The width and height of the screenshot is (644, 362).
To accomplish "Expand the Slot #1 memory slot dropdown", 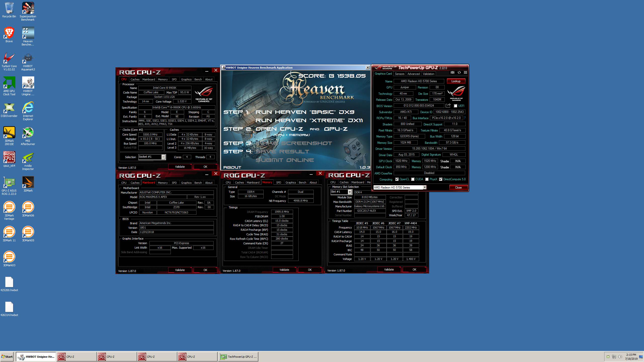I will pos(349,192).
